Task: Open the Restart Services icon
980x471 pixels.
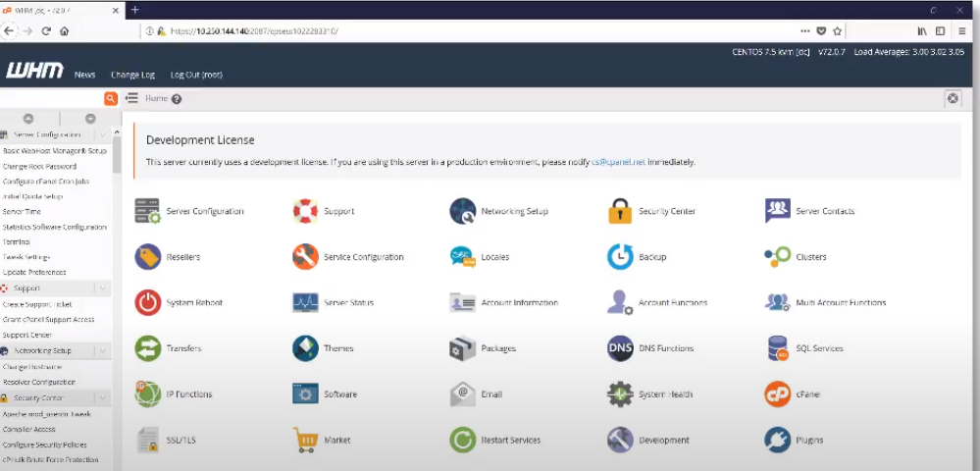Action: click(462, 440)
